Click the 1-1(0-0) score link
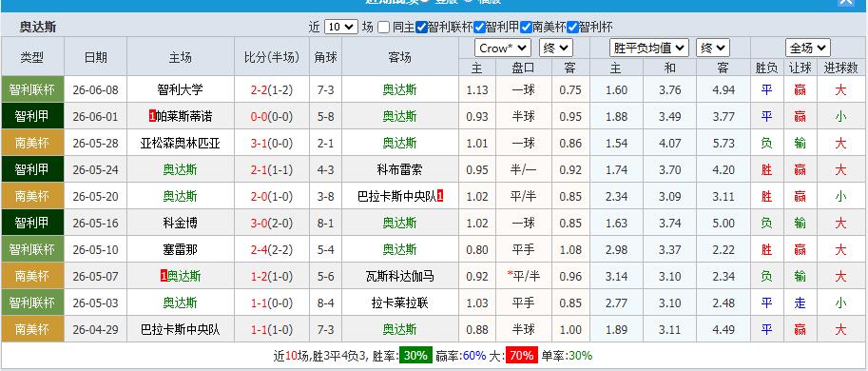This screenshot has height=371, width=868. click(272, 303)
